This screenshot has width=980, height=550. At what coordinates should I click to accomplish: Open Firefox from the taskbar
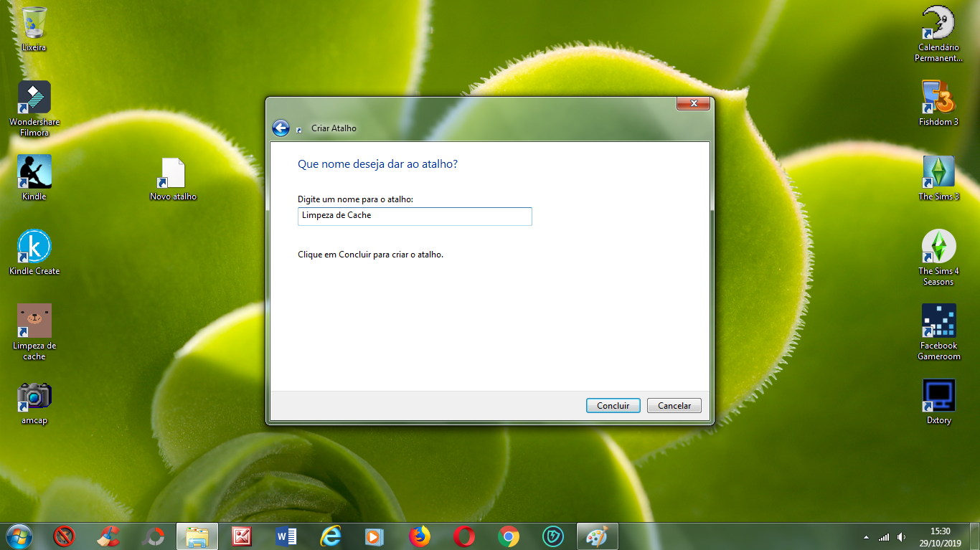tap(420, 536)
